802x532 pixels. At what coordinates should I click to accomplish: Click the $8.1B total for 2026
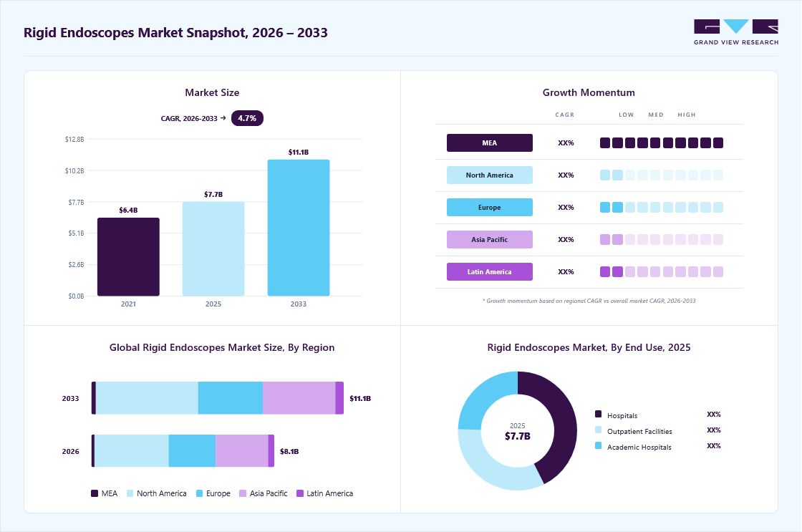pyautogui.click(x=289, y=451)
